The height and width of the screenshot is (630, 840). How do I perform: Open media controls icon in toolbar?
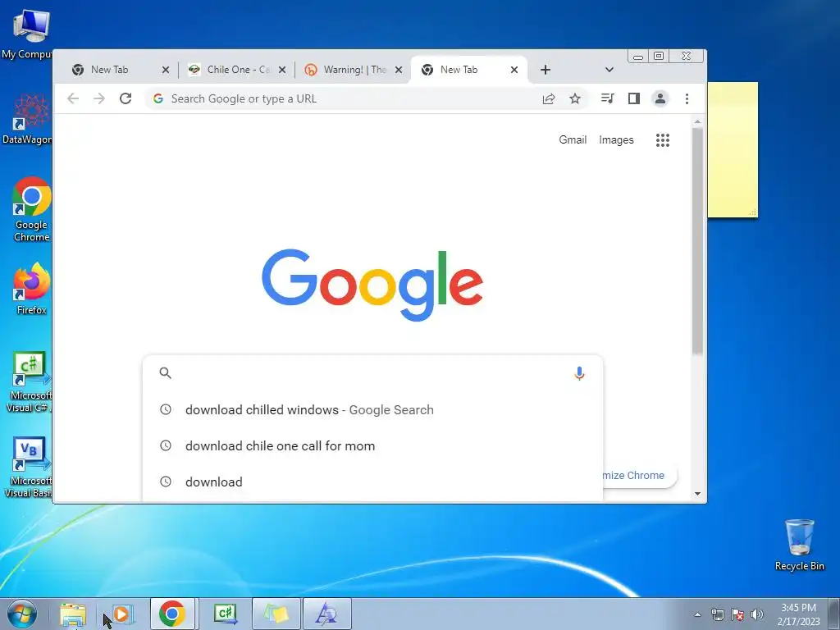coord(607,98)
